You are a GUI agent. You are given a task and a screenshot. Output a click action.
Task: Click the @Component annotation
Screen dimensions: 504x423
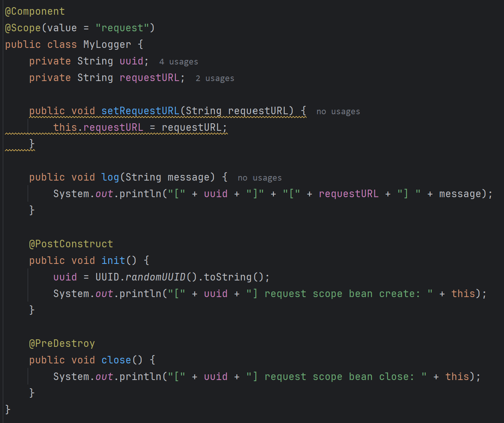click(x=35, y=11)
